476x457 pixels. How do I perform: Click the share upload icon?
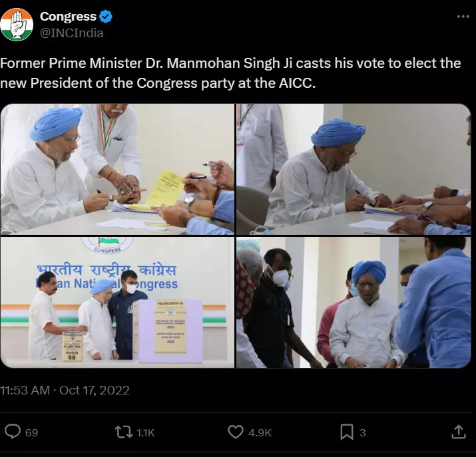(x=459, y=432)
